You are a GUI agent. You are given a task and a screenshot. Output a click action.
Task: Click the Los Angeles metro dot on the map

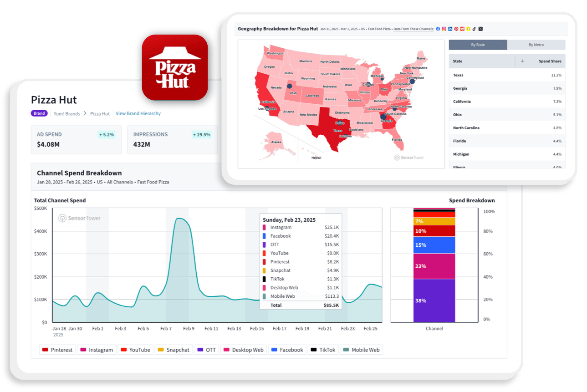click(266, 107)
